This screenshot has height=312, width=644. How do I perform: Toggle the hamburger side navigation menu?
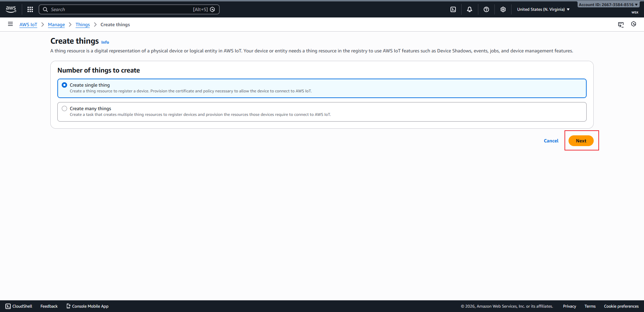[10, 24]
